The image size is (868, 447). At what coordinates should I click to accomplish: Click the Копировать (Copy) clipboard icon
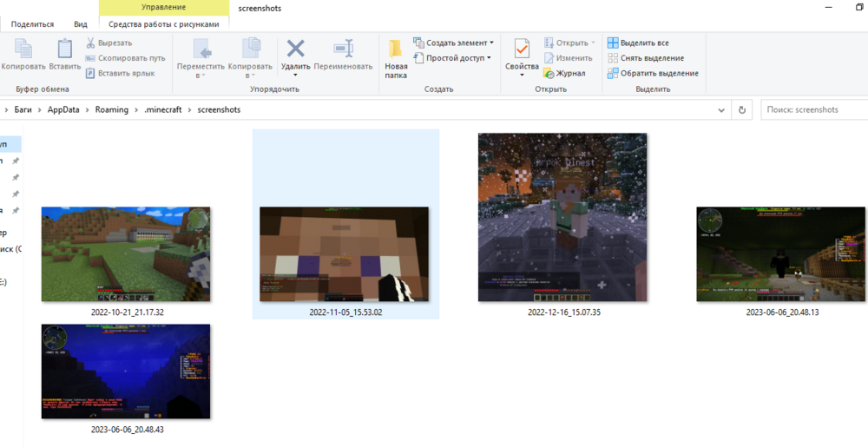[23, 49]
